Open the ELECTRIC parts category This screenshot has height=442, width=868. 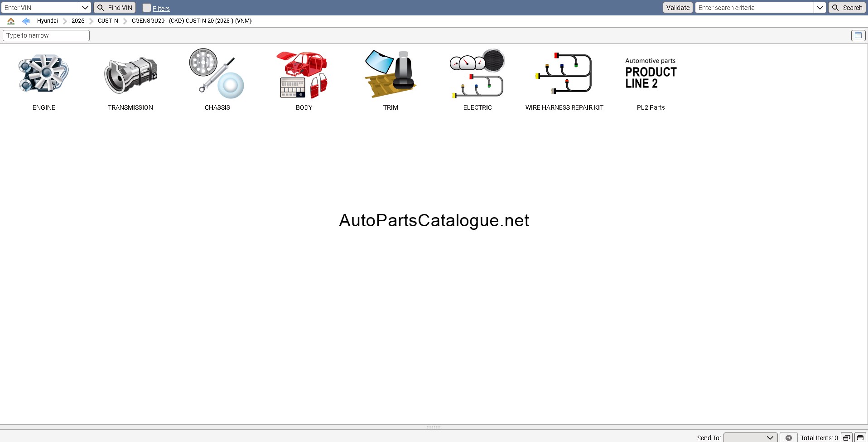477,74
